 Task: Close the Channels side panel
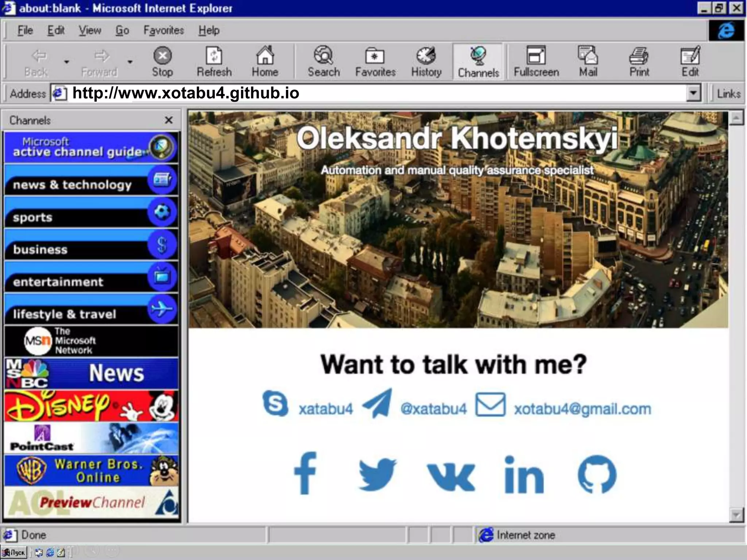tap(169, 120)
